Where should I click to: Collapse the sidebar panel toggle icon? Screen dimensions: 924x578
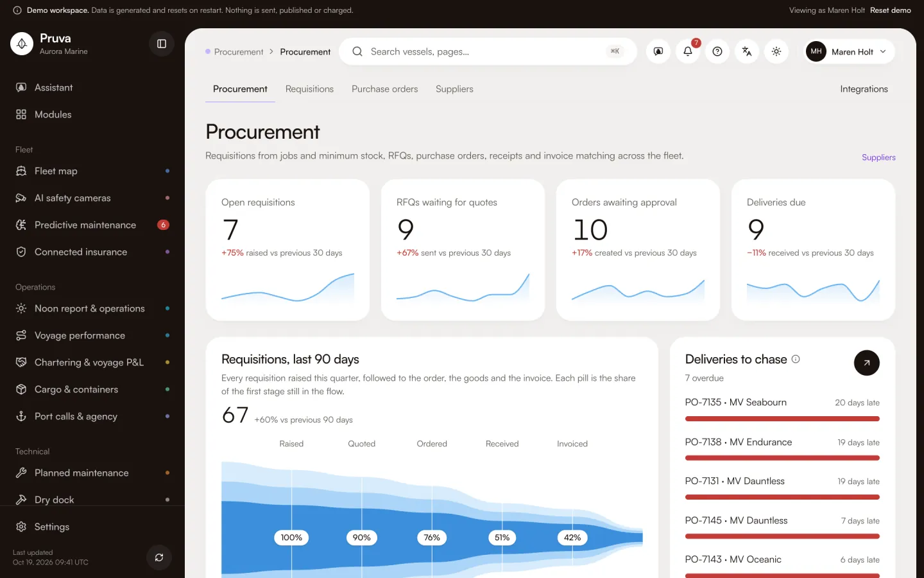162,44
